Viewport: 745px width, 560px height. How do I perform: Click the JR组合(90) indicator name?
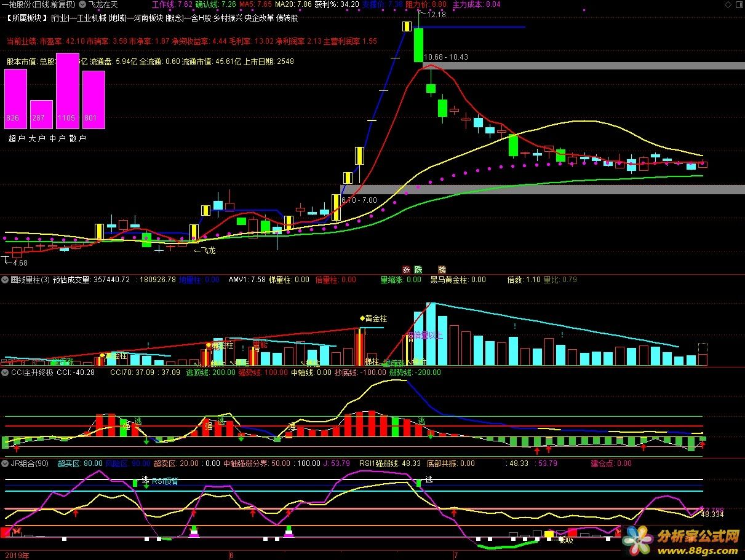point(30,463)
